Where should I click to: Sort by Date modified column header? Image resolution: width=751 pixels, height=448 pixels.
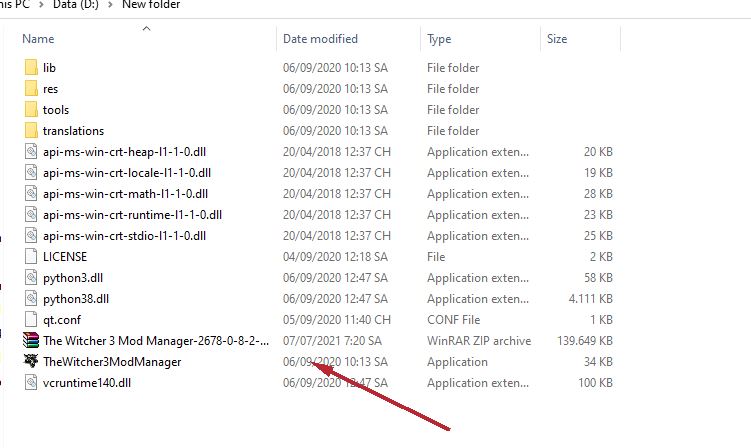(320, 40)
